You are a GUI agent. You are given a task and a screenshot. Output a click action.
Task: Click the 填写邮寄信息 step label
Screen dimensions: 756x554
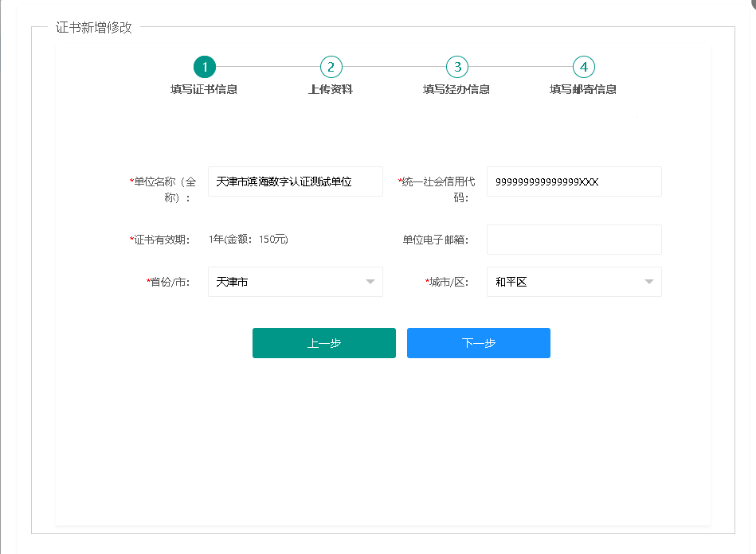(583, 89)
